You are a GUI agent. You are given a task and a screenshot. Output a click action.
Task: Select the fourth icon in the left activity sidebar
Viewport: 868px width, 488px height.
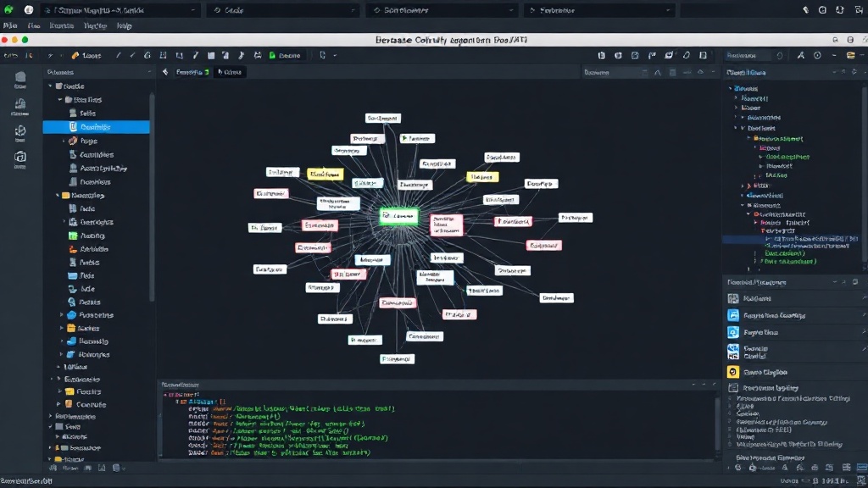pos(20,160)
